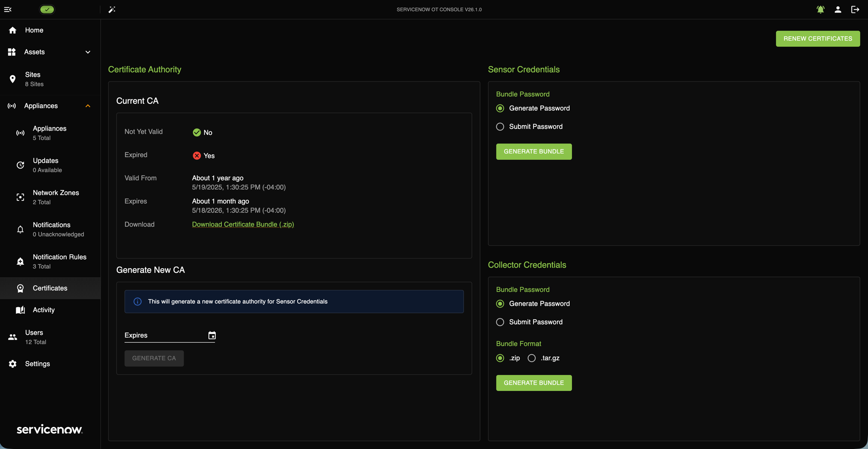Screen dimensions: 868x449
Task: Click the Notification Rules bell icon
Action: (20, 262)
